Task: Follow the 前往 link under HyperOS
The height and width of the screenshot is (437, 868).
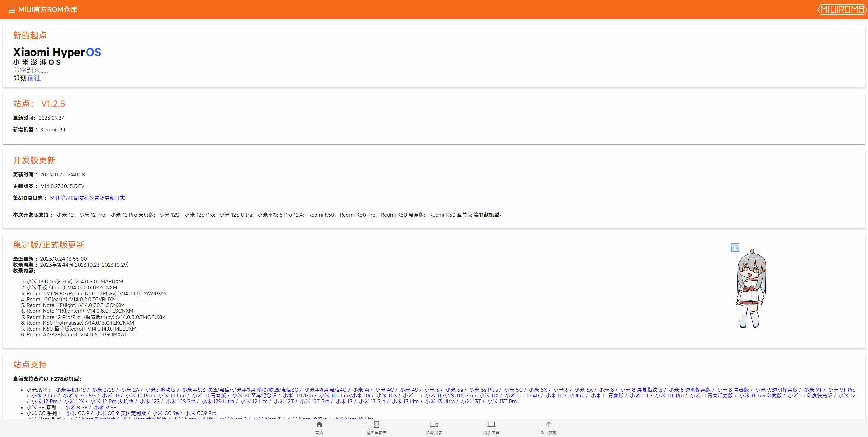Action: 34,78
